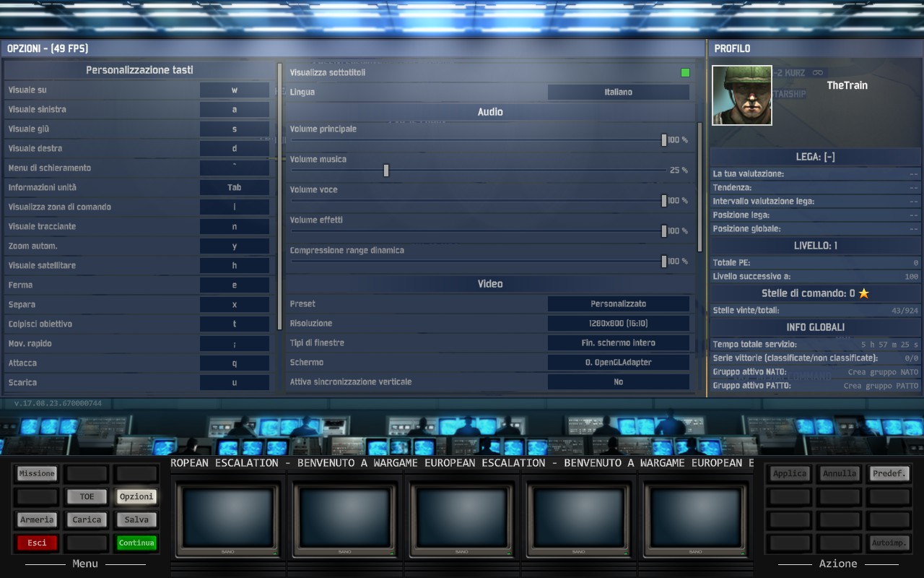Open the Lingua dropdown set to Italiano
Viewport: 924px width, 578px height.
[x=618, y=92]
